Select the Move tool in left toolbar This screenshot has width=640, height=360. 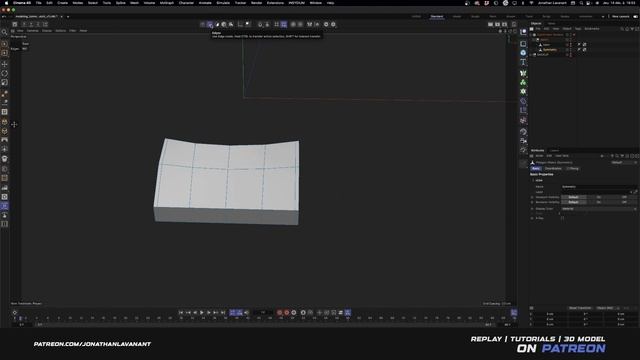pyautogui.click(x=4, y=64)
